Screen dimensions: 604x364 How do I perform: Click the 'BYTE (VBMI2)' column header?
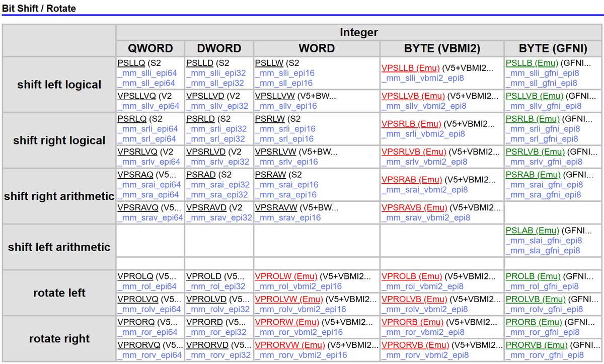click(442, 49)
